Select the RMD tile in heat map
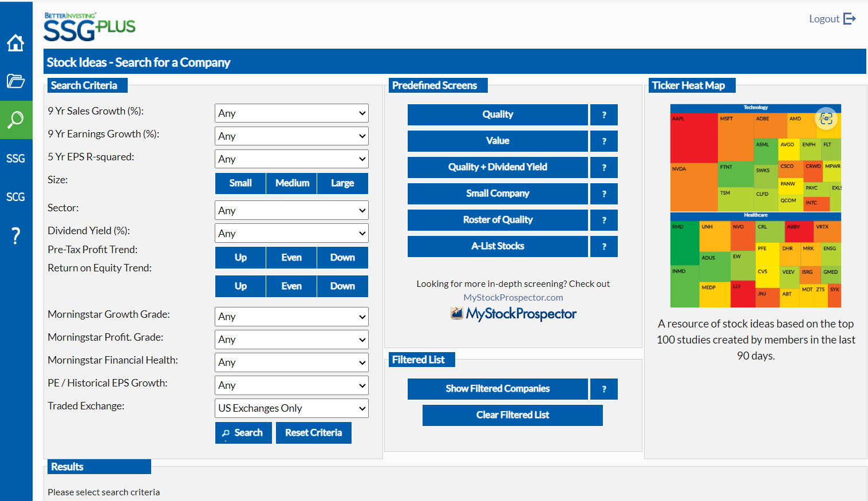The width and height of the screenshot is (868, 501). pos(685,243)
